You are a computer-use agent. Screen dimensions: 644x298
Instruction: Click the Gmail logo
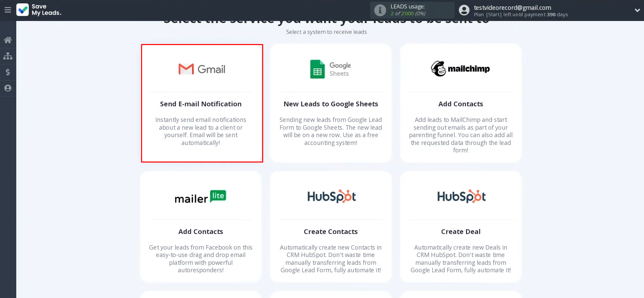pos(202,69)
